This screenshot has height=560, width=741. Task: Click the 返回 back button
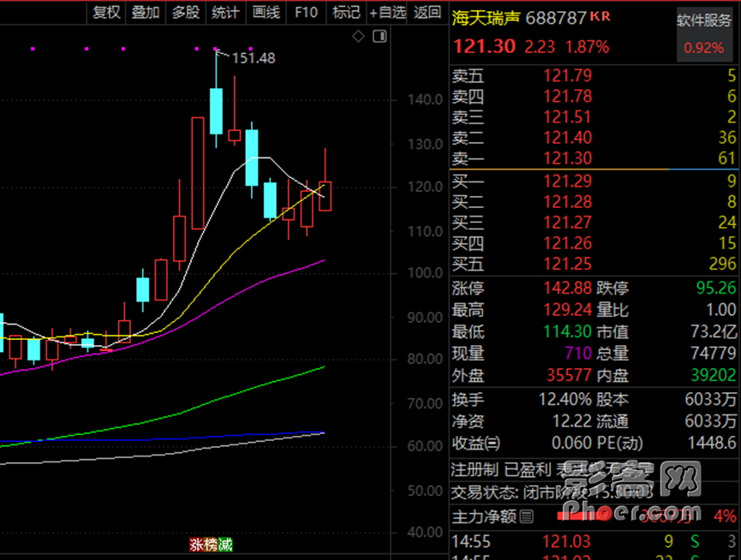[x=427, y=13]
